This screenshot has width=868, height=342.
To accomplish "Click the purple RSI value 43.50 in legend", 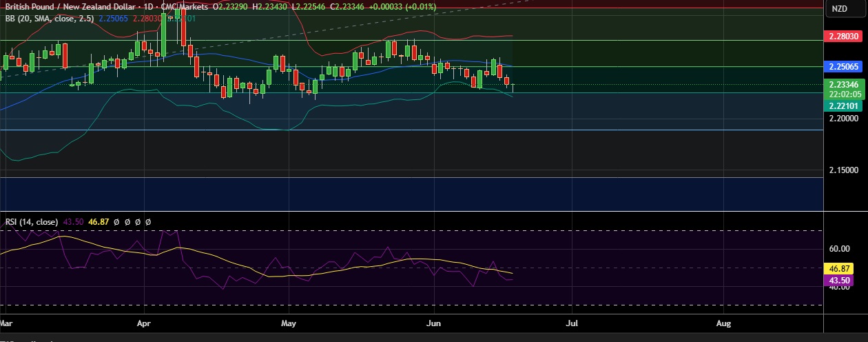I will (73, 222).
